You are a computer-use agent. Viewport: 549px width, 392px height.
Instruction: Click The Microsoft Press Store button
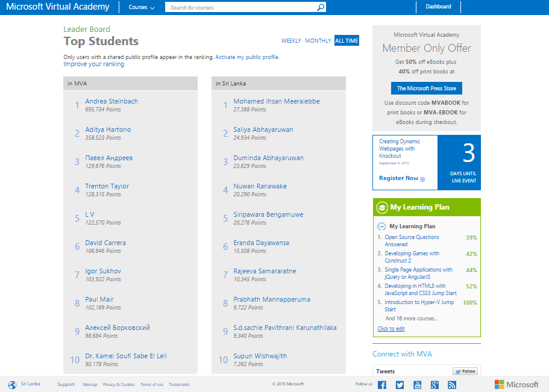(x=427, y=89)
